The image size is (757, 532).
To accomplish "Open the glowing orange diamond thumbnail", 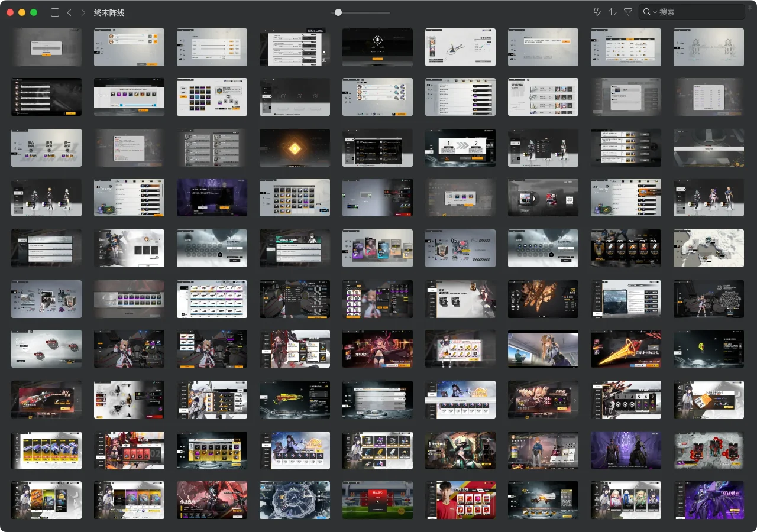I will 295,148.
